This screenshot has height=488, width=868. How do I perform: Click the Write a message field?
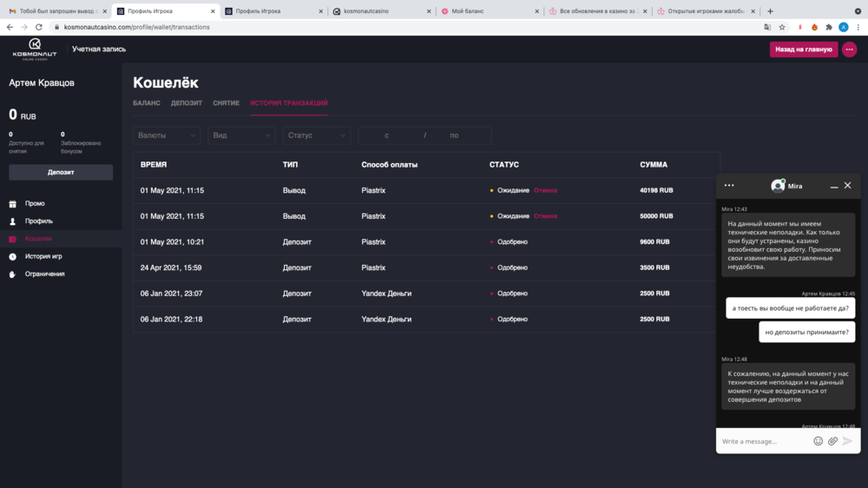tap(762, 441)
